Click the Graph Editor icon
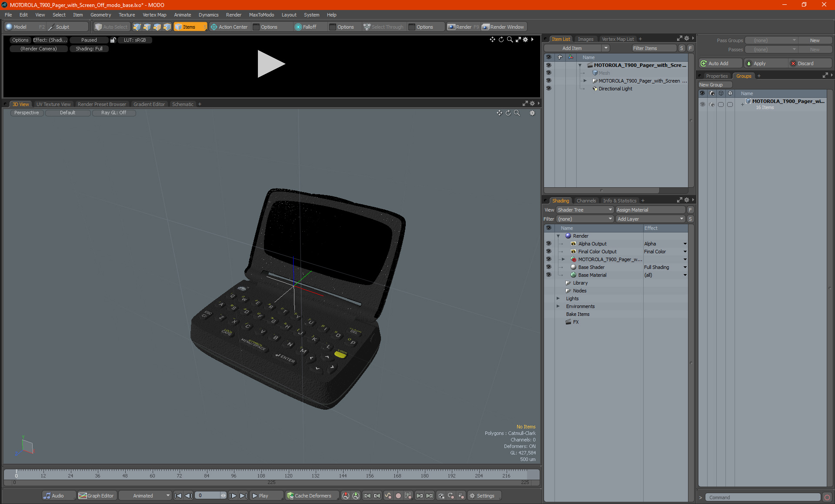This screenshot has width=835, height=504. pyautogui.click(x=83, y=496)
